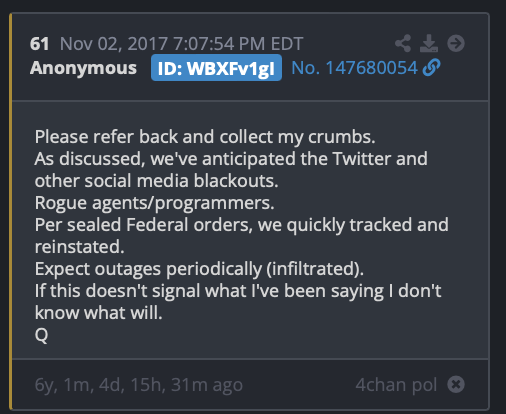Click the post number 61
The height and width of the screenshot is (414, 506).
coord(39,44)
